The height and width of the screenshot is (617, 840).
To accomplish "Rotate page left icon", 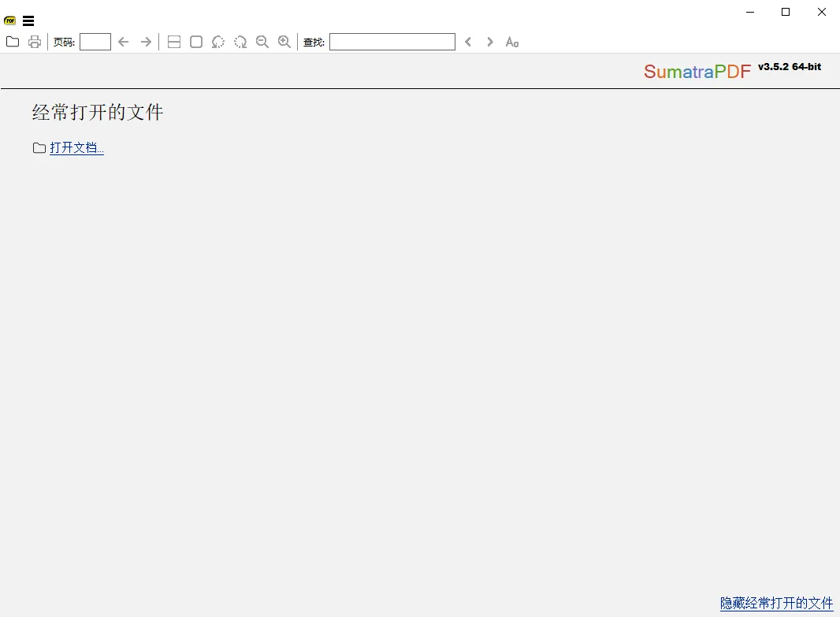I will pos(218,42).
